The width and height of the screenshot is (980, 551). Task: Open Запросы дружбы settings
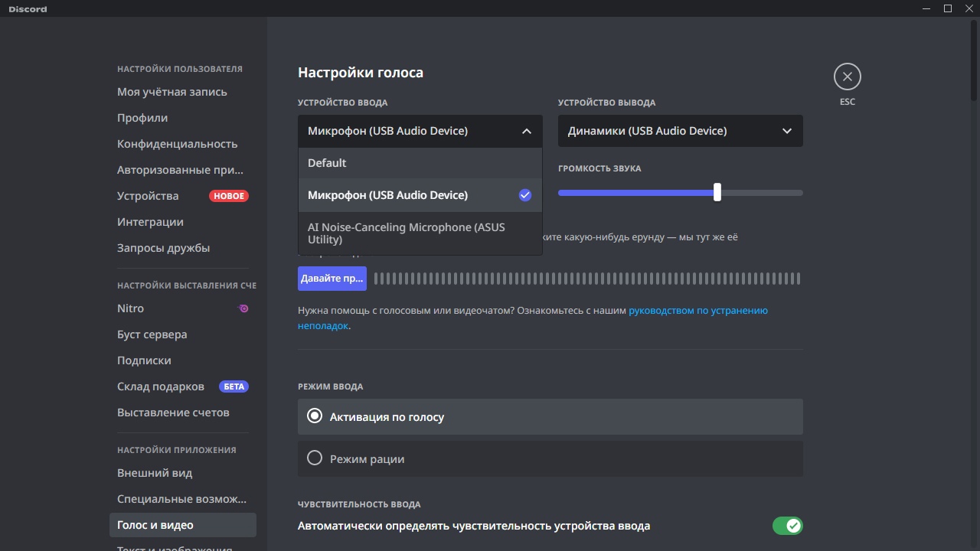[183, 248]
